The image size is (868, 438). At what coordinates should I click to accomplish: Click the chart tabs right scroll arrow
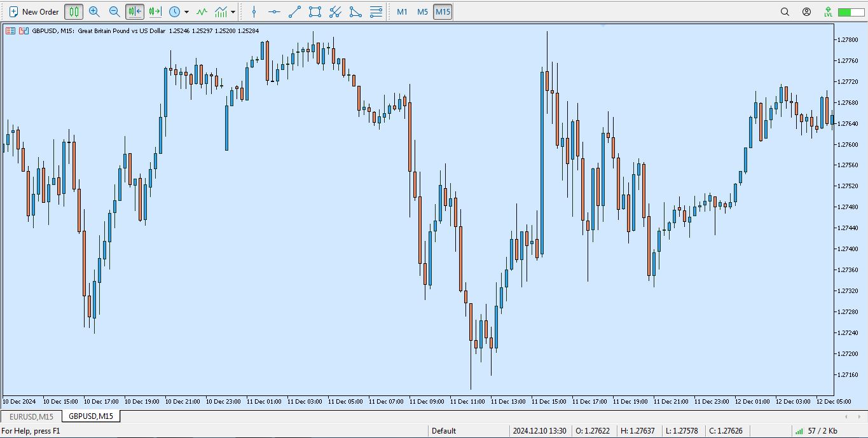(858, 416)
